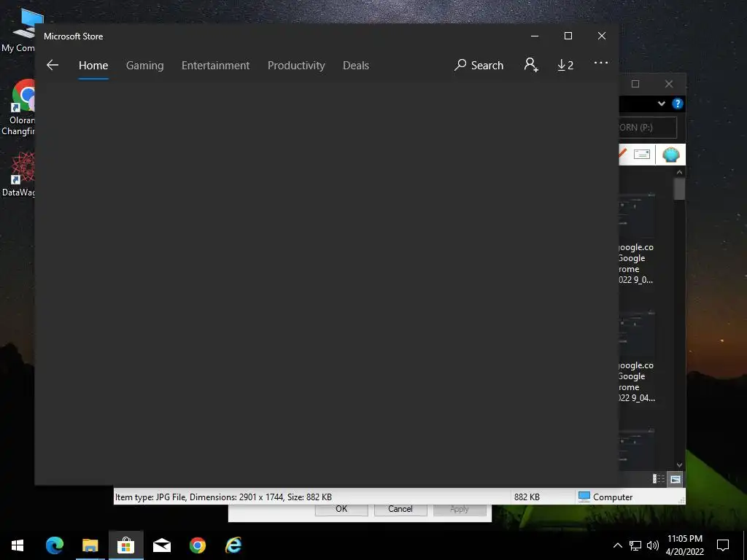Expand the ribbon chevron in File Explorer
This screenshot has width=747, height=560.
661,104
